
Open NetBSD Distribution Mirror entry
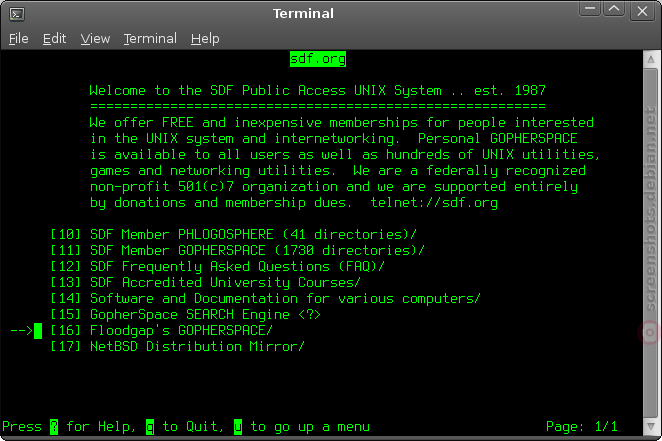(x=177, y=347)
